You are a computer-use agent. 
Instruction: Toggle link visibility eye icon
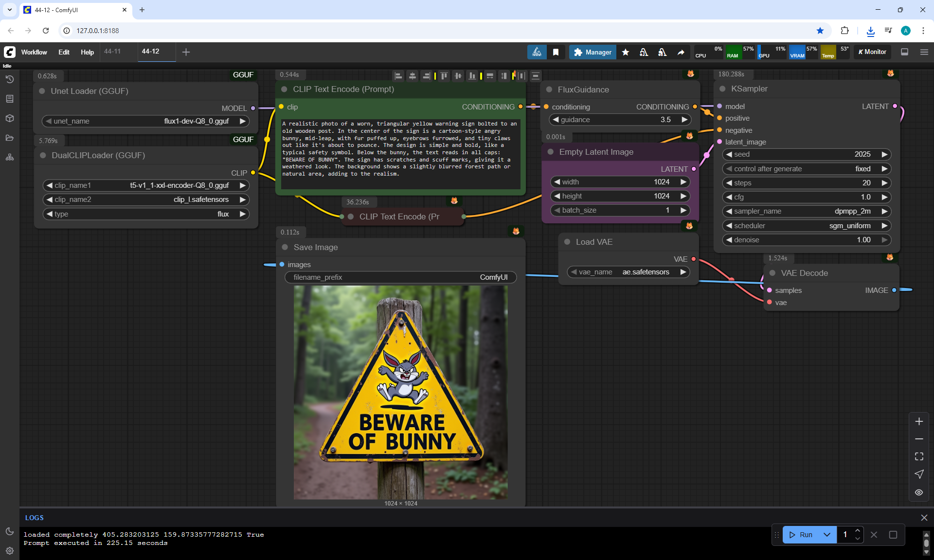(919, 492)
